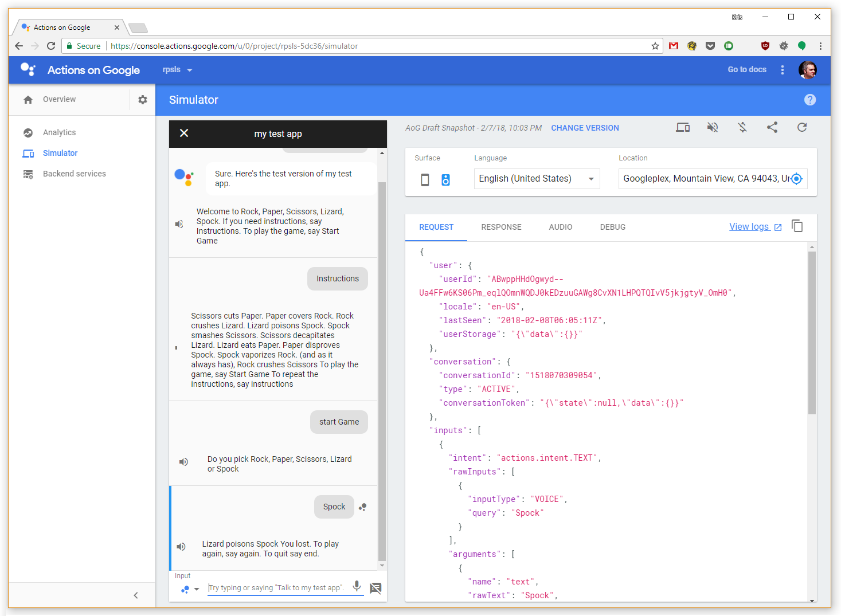This screenshot has height=616, width=841.
Task: Copy the request JSON with copy icon
Action: tap(797, 226)
